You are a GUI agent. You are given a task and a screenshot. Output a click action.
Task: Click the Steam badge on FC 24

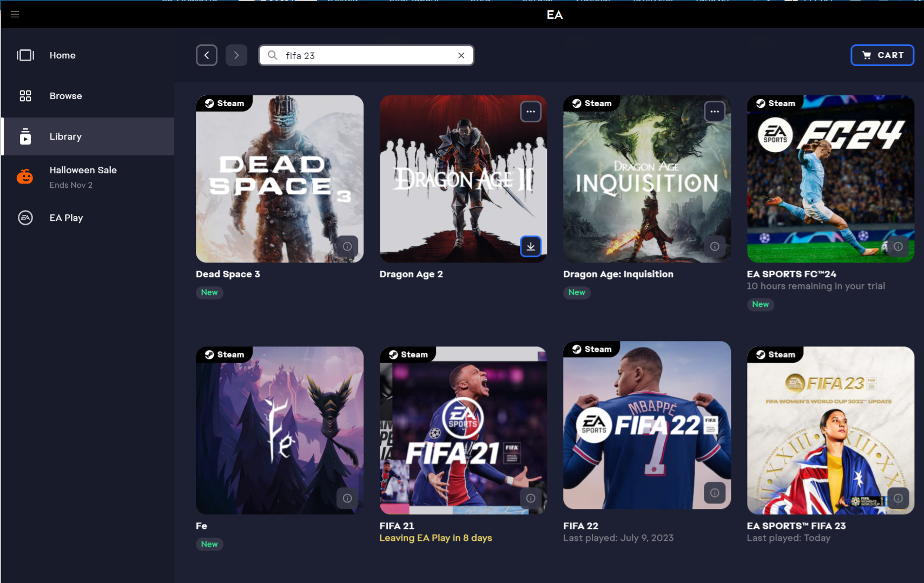tap(776, 103)
